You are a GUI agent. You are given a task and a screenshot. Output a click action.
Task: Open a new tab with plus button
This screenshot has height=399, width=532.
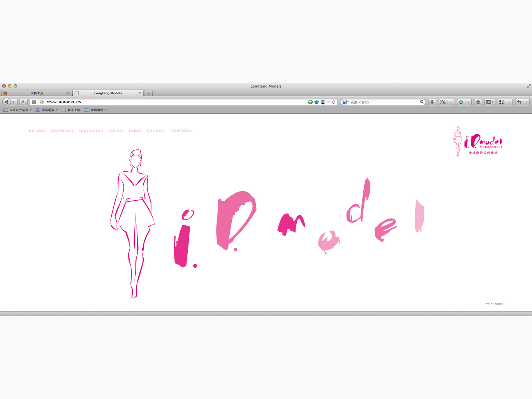coord(148,93)
